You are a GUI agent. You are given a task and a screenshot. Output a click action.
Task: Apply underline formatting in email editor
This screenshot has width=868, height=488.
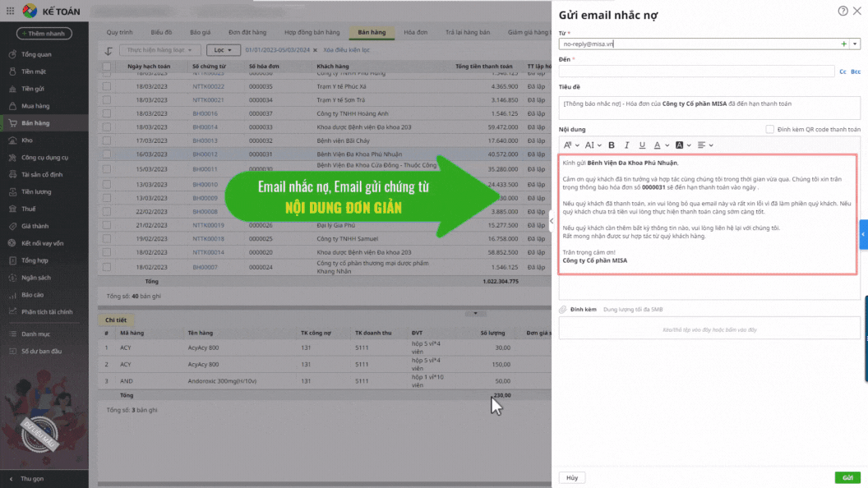pos(642,145)
